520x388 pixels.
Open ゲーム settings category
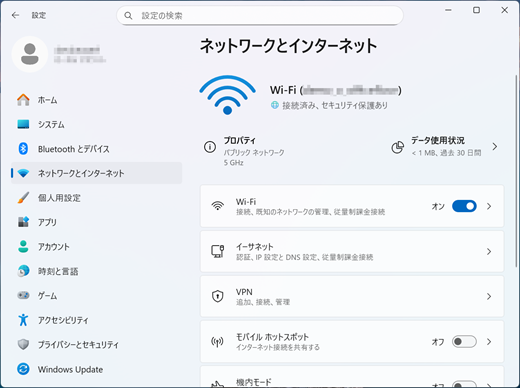click(x=97, y=295)
